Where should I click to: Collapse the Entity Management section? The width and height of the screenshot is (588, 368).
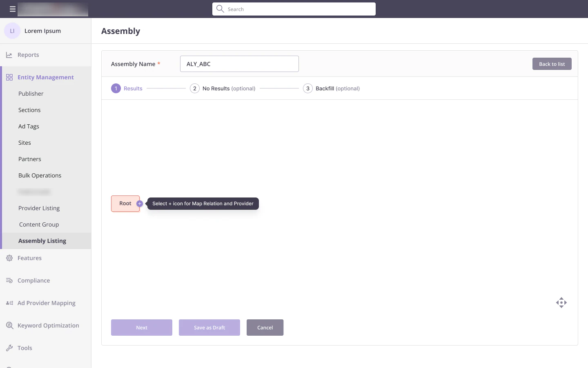[45, 77]
